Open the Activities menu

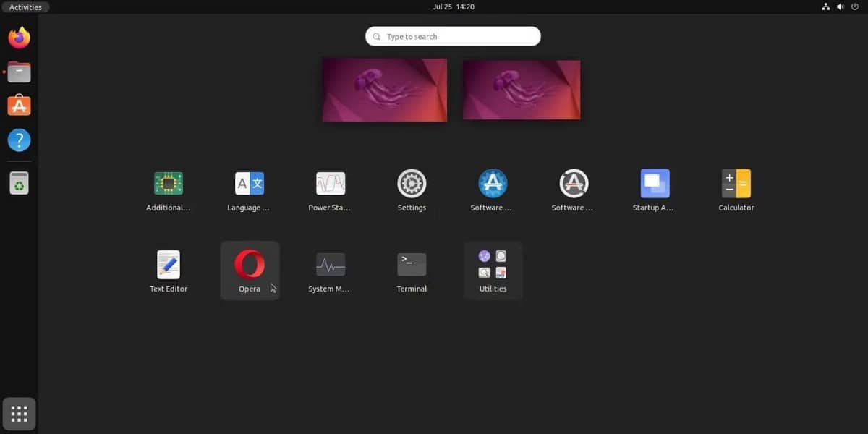tap(25, 7)
